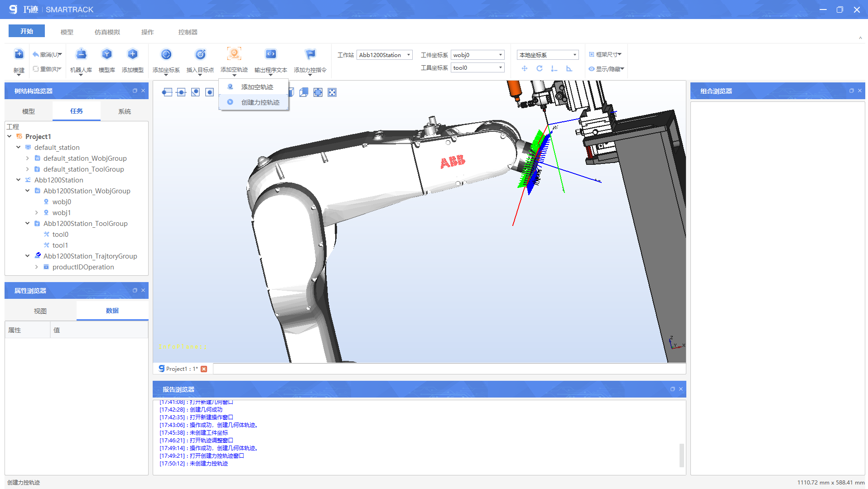The width and height of the screenshot is (868, 489).
Task: Expand the productIDOperation node
Action: (x=37, y=267)
